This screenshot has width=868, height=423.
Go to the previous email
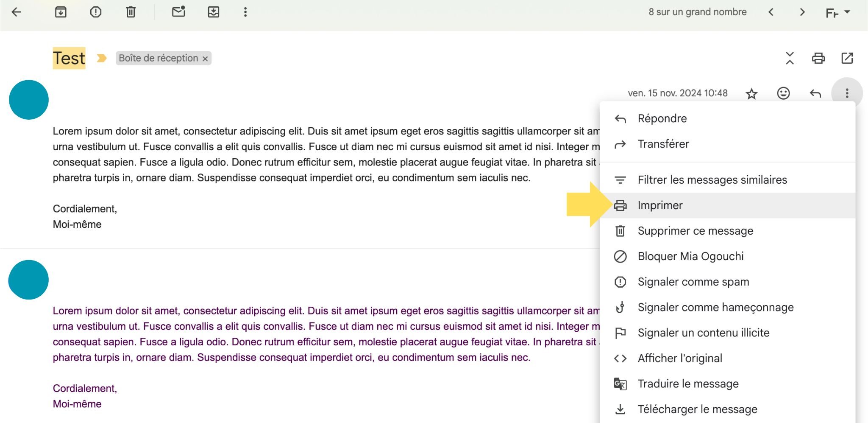point(771,12)
